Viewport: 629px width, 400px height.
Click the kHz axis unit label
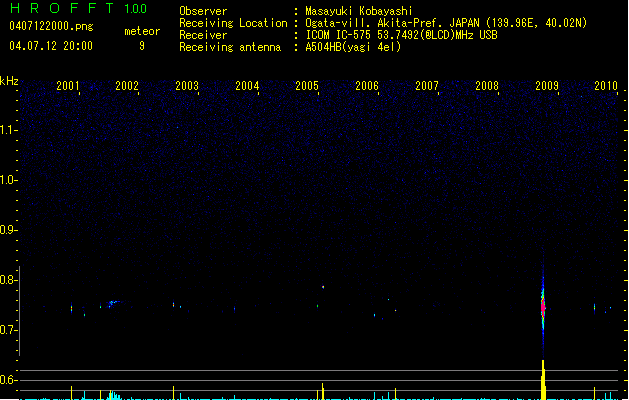pos(9,81)
